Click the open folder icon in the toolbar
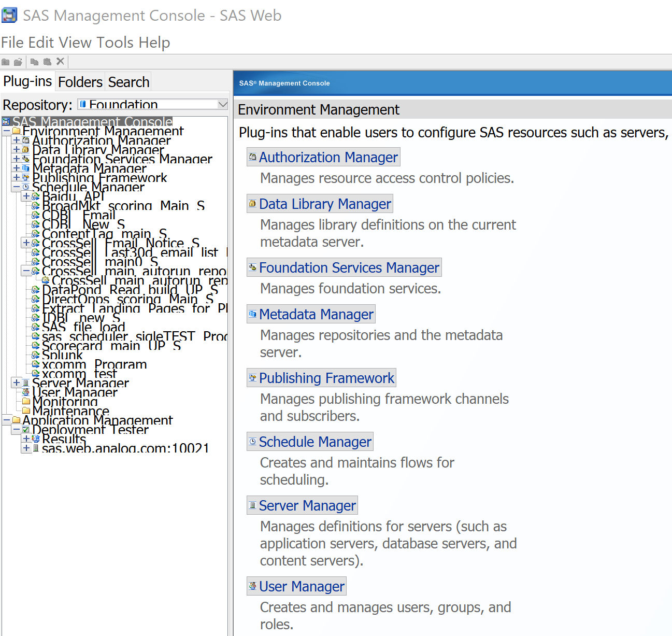Viewport: 672px width, 636px height. pos(18,61)
